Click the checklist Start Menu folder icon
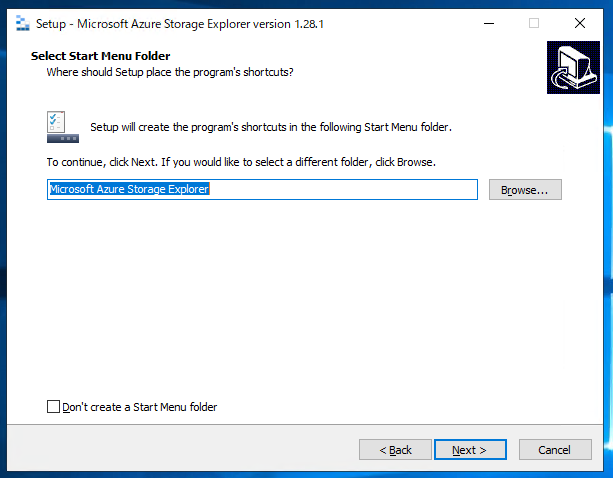This screenshot has width=613, height=478. (x=63, y=127)
